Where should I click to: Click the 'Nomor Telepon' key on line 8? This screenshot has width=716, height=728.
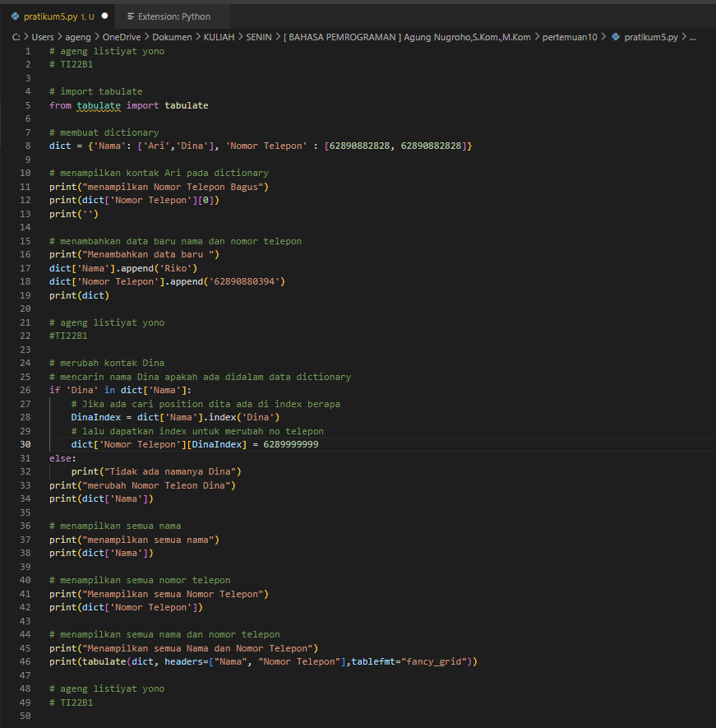pyautogui.click(x=266, y=146)
